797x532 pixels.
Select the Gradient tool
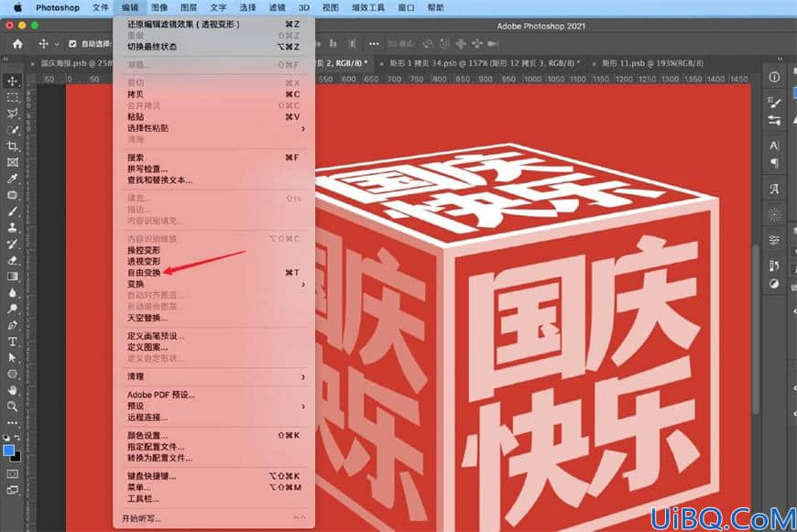point(12,277)
